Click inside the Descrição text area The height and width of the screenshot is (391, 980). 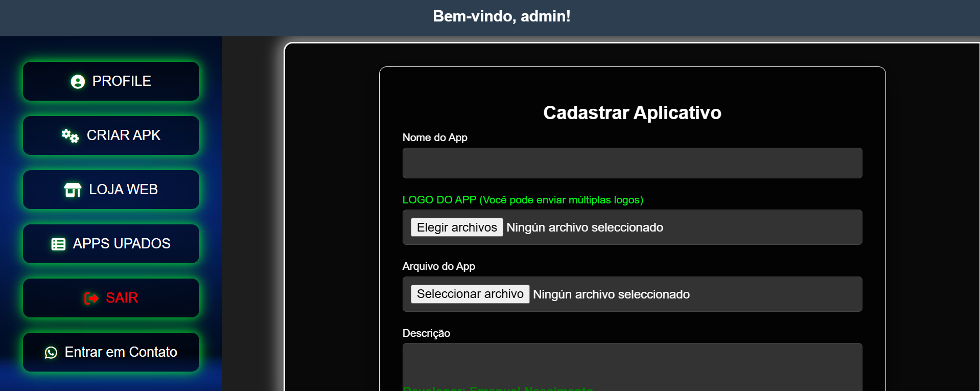coord(632,364)
